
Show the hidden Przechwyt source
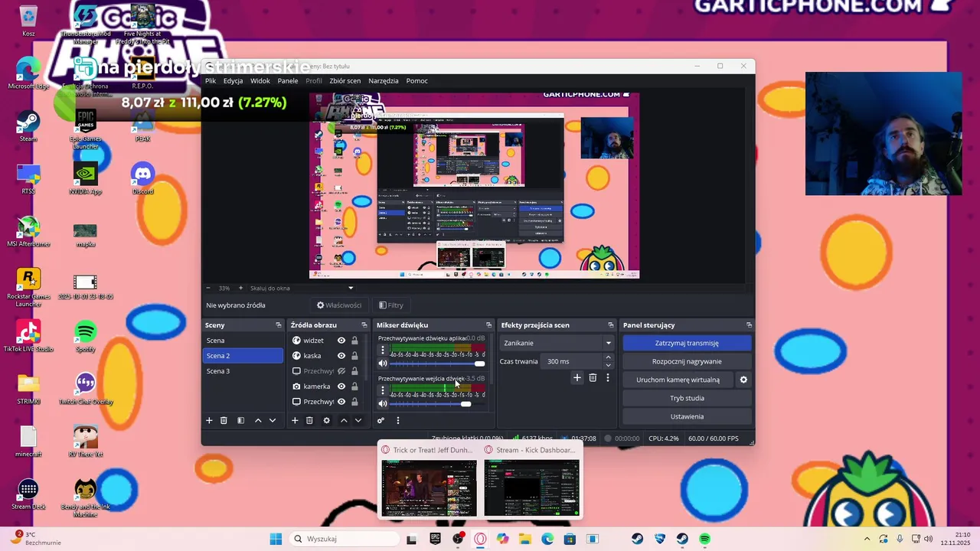341,371
